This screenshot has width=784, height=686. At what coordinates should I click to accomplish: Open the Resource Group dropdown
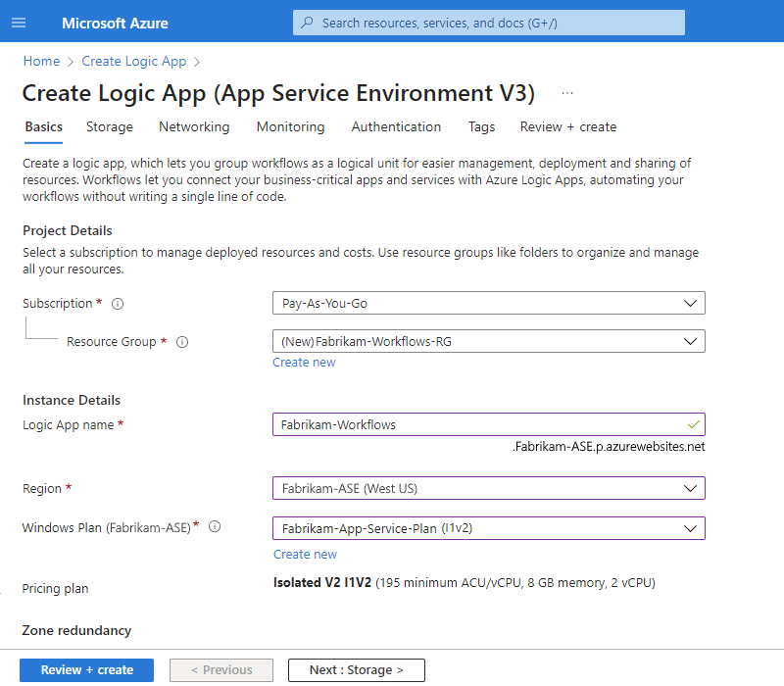click(x=488, y=341)
